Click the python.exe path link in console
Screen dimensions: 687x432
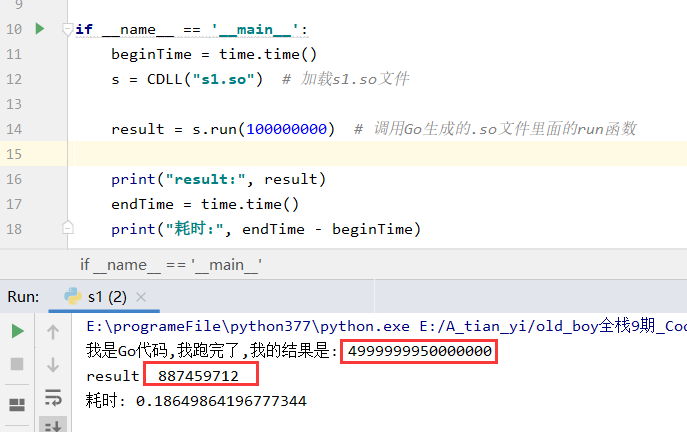248,326
